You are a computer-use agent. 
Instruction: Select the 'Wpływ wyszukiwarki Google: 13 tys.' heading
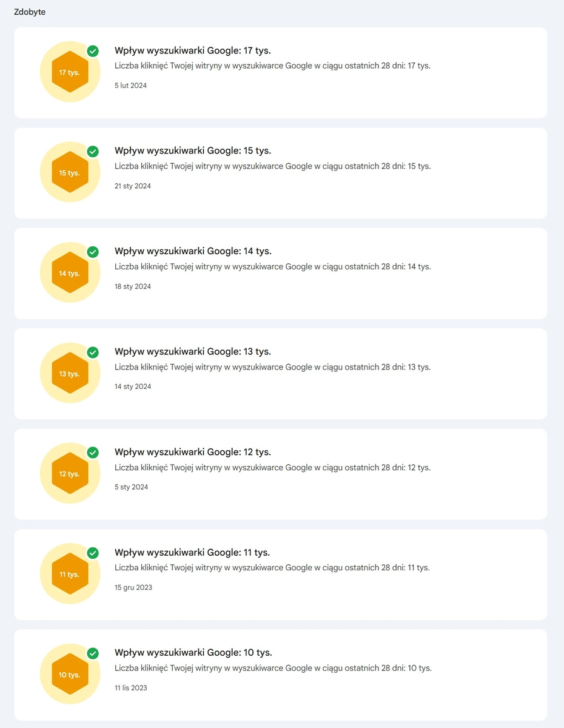point(193,351)
